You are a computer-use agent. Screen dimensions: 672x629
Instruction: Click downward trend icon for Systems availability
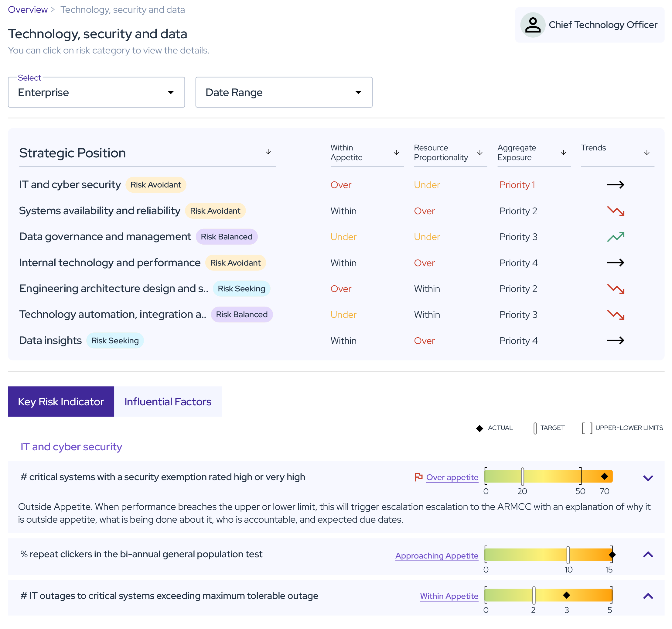point(615,211)
